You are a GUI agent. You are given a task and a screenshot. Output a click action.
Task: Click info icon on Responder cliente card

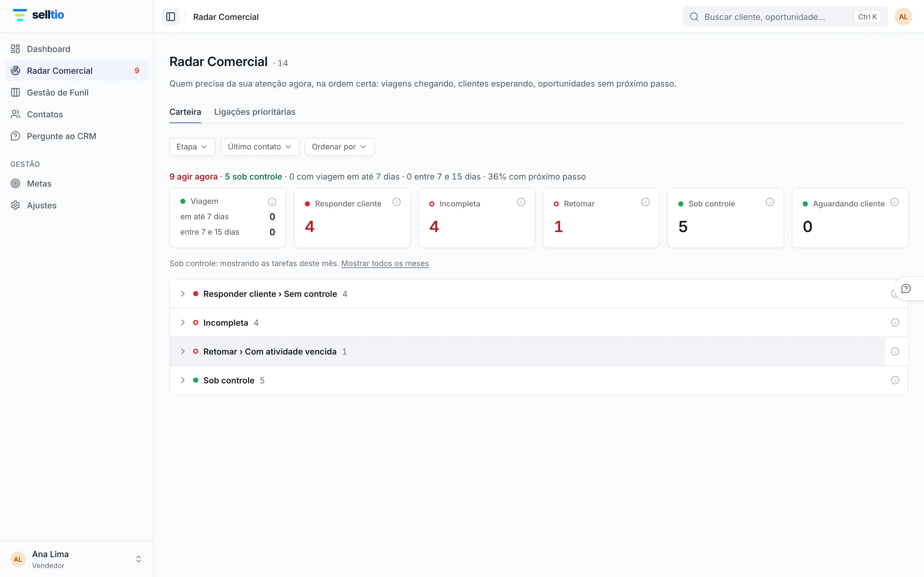[396, 202]
